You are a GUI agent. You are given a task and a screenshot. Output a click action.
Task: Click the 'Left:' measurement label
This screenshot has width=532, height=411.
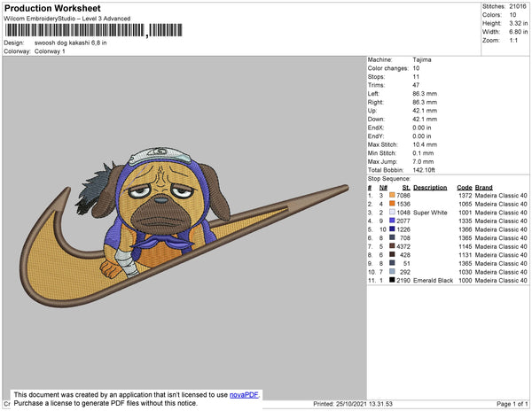pyautogui.click(x=373, y=94)
